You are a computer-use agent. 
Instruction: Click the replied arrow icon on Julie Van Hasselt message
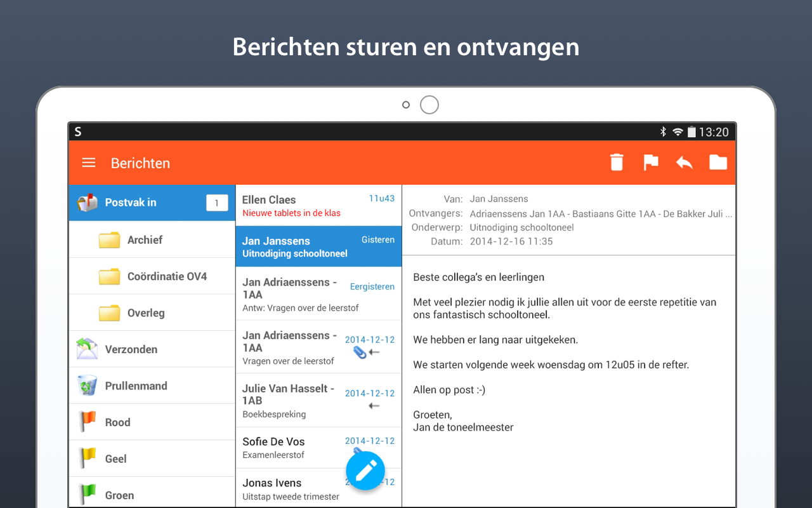(x=374, y=405)
